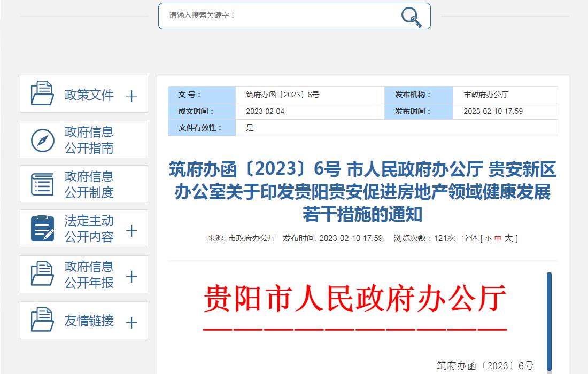Expand 友情链接 with the plus sign
588x374 pixels.
[131, 323]
